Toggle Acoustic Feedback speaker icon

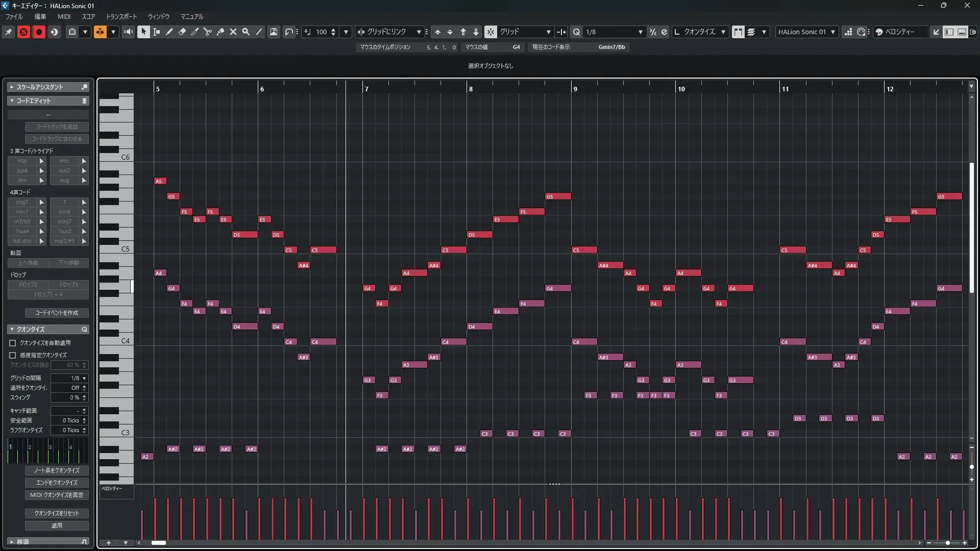click(129, 32)
